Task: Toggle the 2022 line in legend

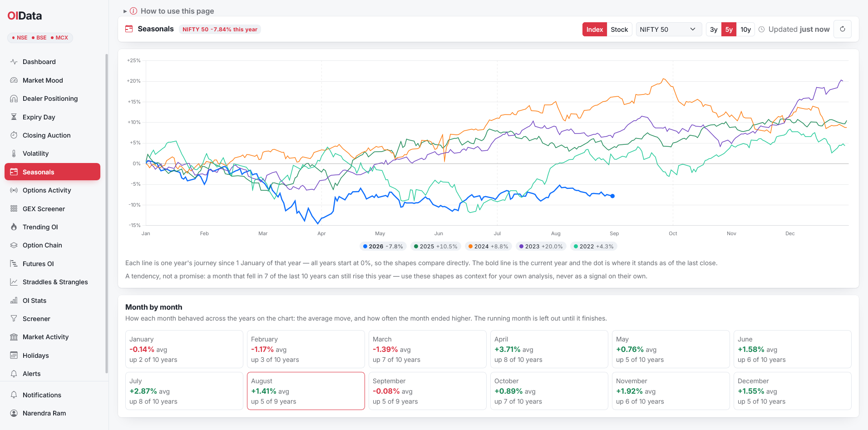Action: pyautogui.click(x=594, y=247)
